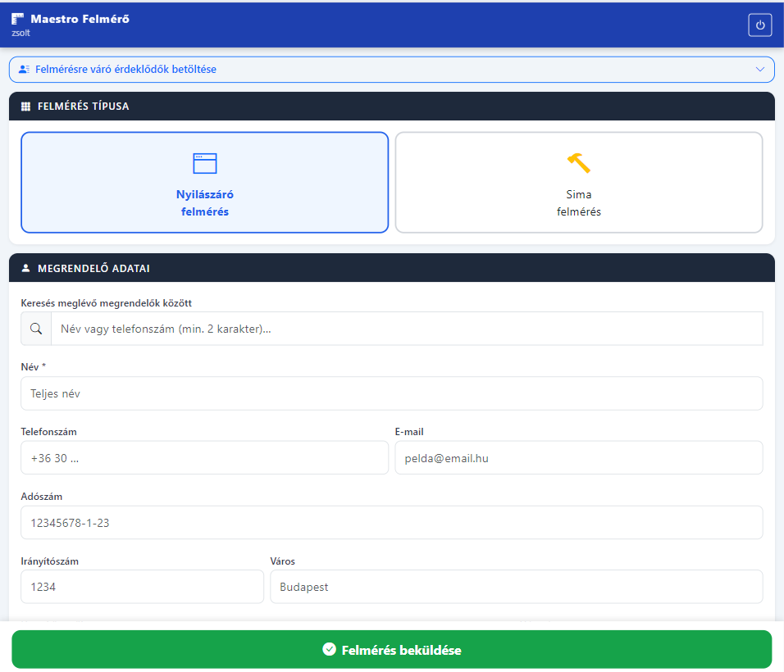Submit with Felmérés beküldése button

(392, 650)
